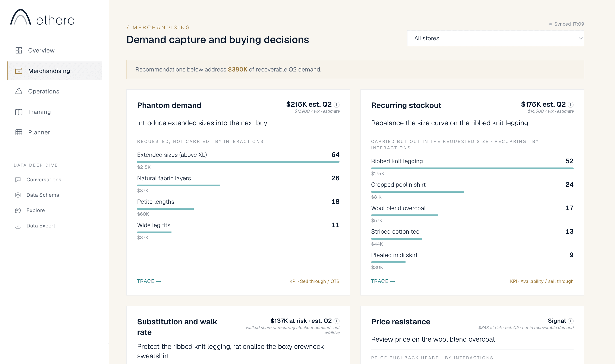Select 'Pleated midi skirt' row label
Screen dimensions: 615x364
tap(394, 255)
